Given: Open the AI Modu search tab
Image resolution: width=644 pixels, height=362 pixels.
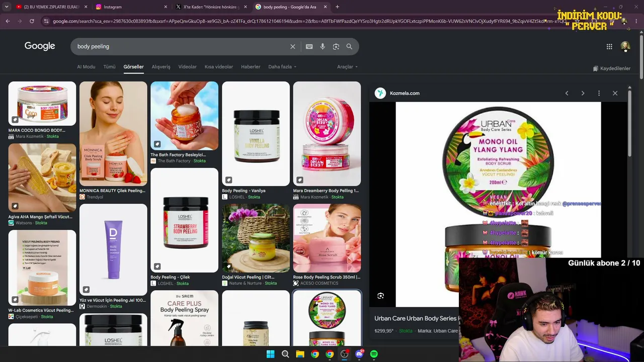Looking at the screenshot, I should 86,67.
